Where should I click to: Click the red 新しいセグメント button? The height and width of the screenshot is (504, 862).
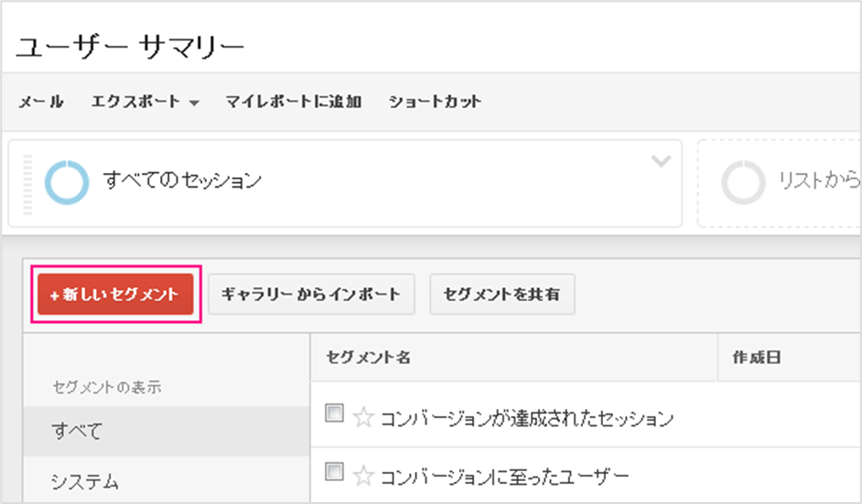(115, 294)
